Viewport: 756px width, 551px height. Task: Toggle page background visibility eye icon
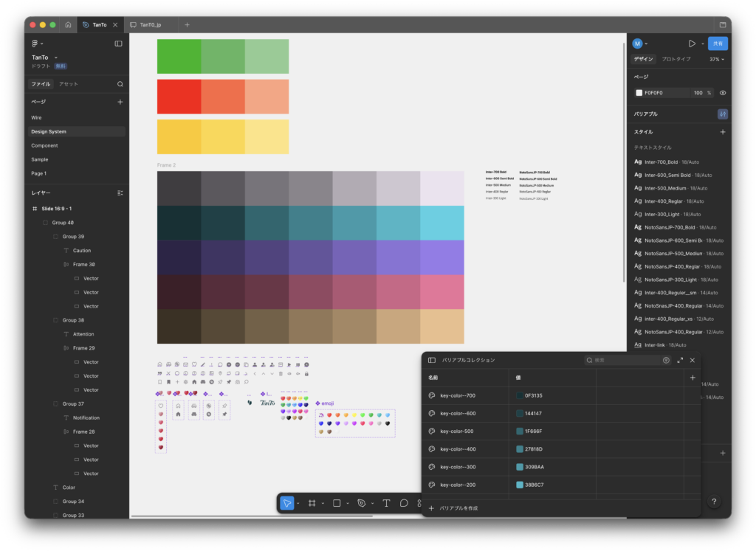pos(723,93)
